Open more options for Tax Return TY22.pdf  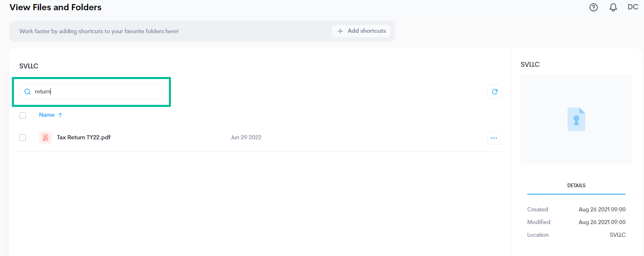click(494, 138)
